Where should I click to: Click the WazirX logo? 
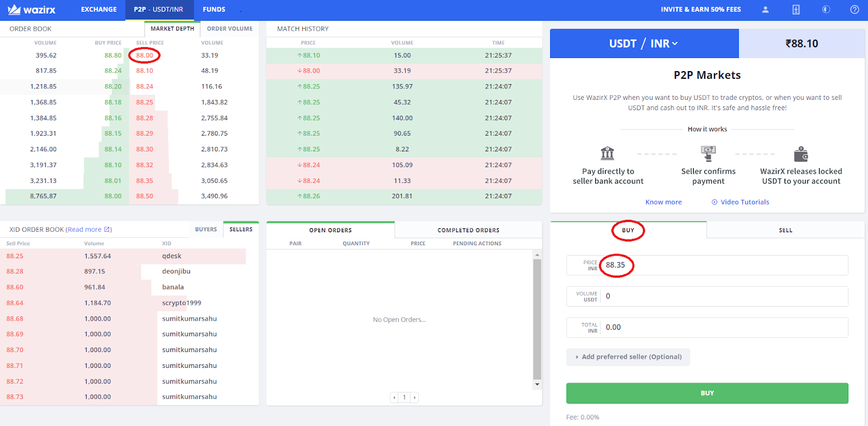(31, 10)
